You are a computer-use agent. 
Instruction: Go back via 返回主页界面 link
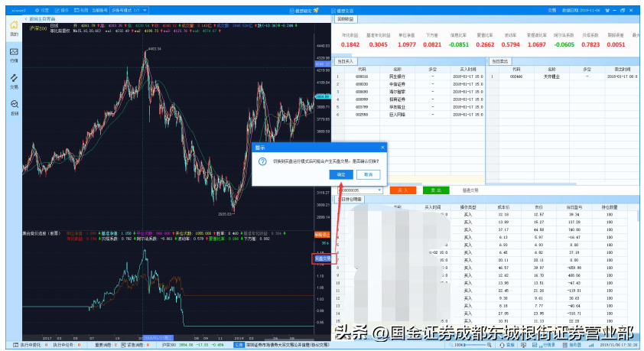point(40,19)
